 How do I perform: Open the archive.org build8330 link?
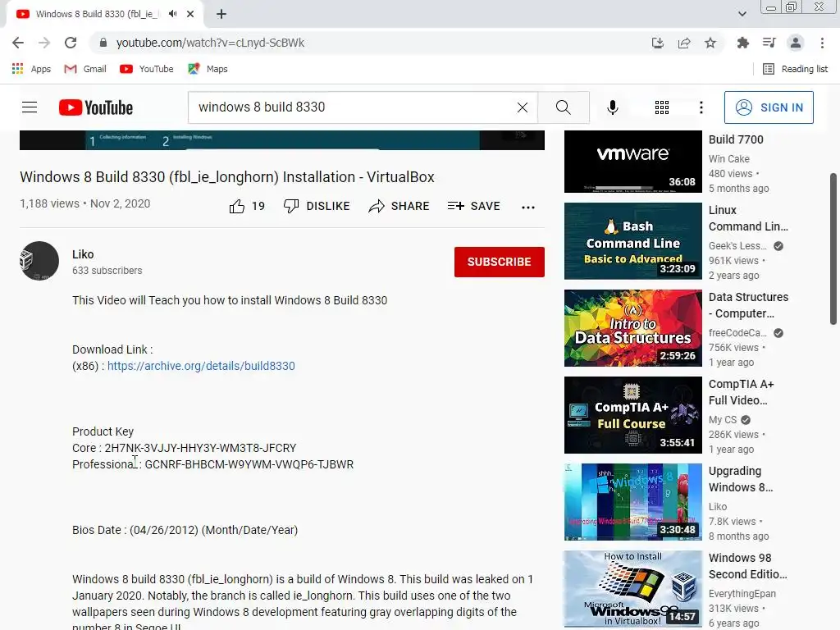click(201, 366)
